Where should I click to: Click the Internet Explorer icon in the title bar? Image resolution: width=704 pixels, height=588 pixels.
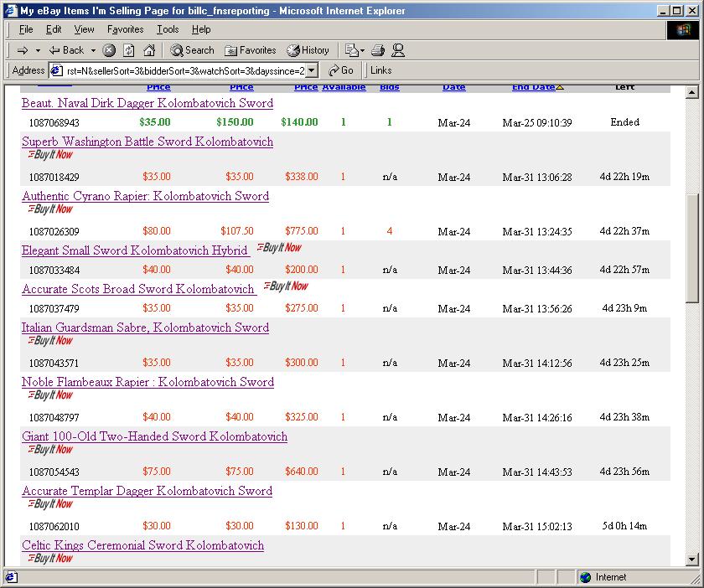point(11,11)
